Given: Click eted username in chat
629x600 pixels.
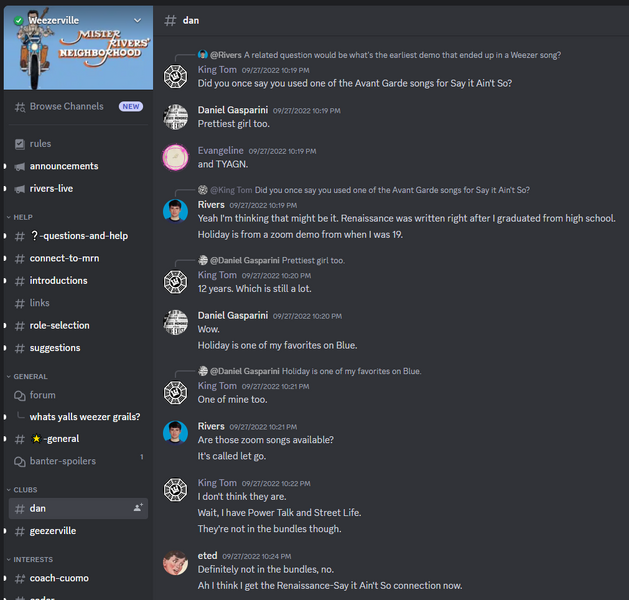Looking at the screenshot, I should [207, 555].
